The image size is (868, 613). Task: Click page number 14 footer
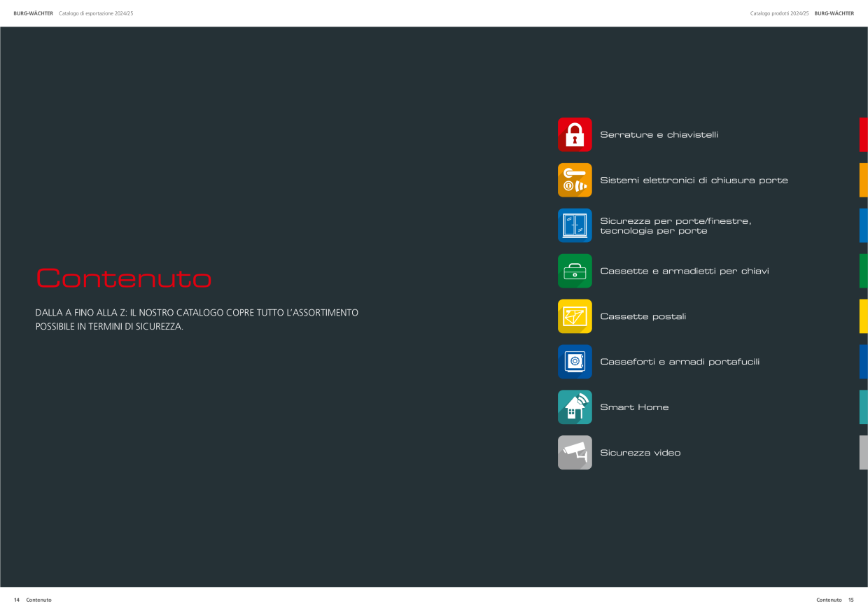[17, 600]
